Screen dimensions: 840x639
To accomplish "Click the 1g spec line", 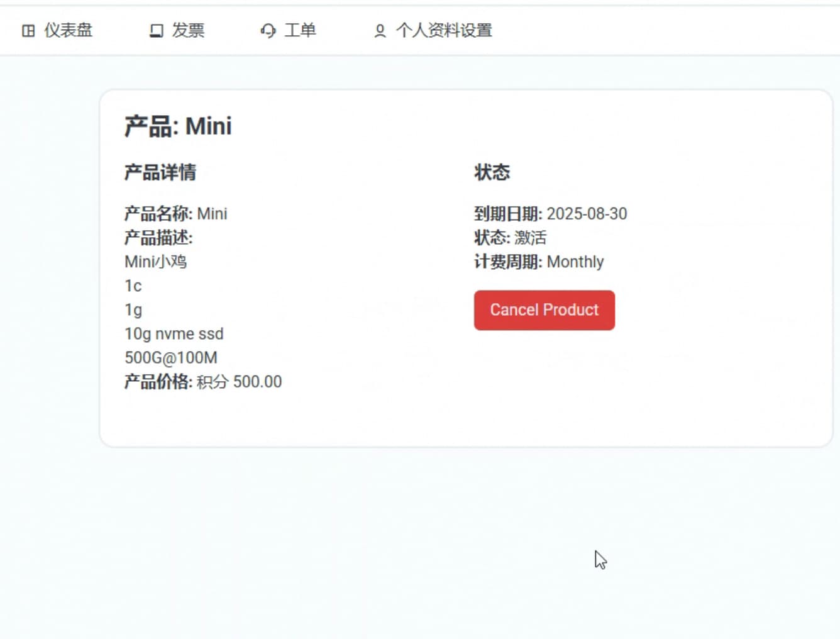I will [133, 310].
